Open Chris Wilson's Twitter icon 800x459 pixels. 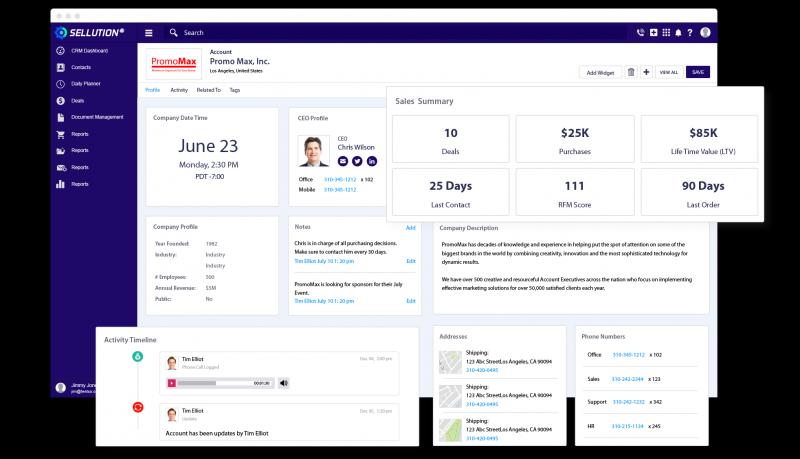pyautogui.click(x=357, y=161)
